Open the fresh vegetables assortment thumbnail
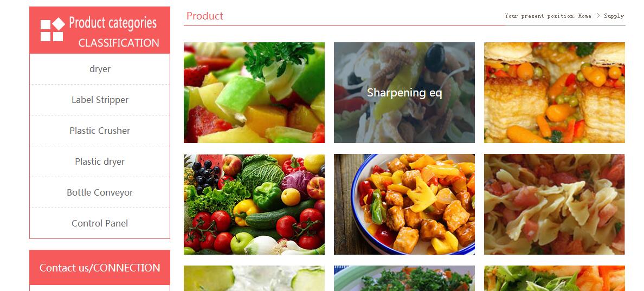The width and height of the screenshot is (644, 291). click(x=254, y=204)
